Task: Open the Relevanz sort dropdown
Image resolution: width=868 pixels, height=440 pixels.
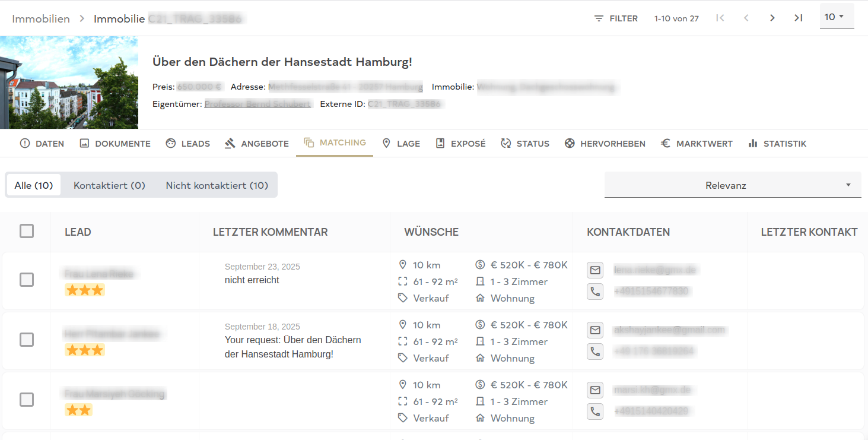Action: [732, 185]
